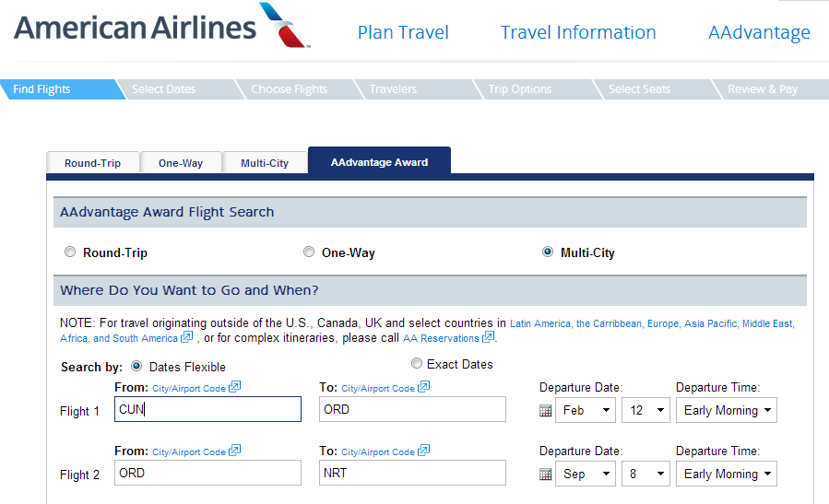Open Flight 1 Departure Time Early Morning dropdown

pos(727,411)
